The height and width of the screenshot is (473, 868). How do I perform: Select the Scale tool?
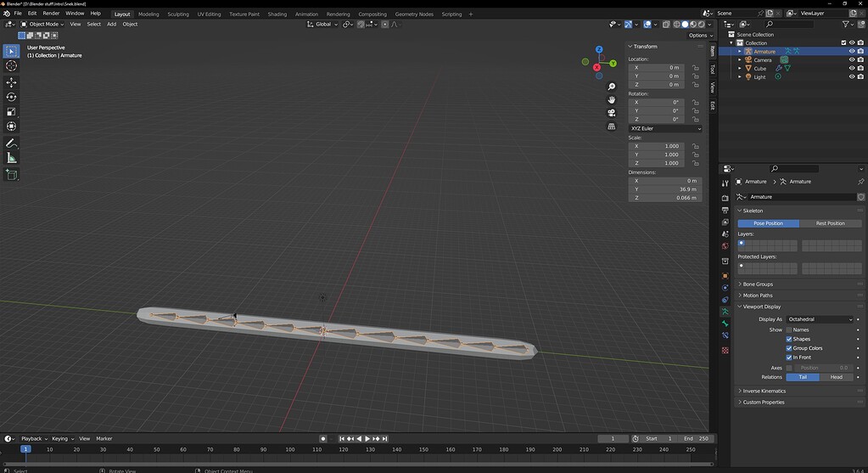tap(11, 112)
